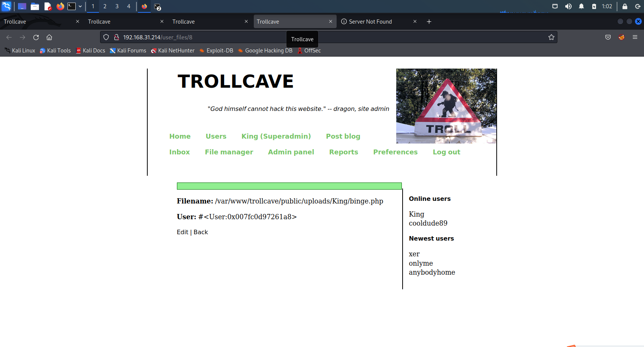
Task: Close the active Trollcave tab
Action: (x=331, y=21)
